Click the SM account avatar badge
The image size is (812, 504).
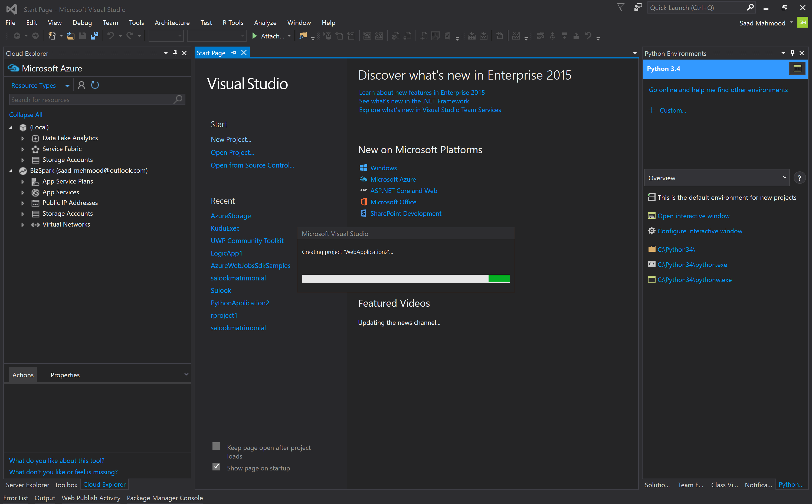click(802, 23)
